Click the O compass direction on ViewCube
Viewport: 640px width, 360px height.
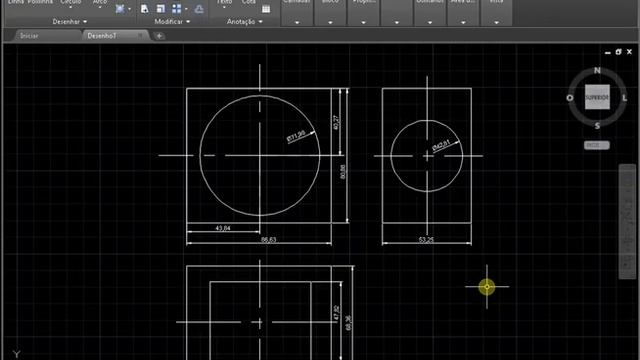(x=570, y=98)
